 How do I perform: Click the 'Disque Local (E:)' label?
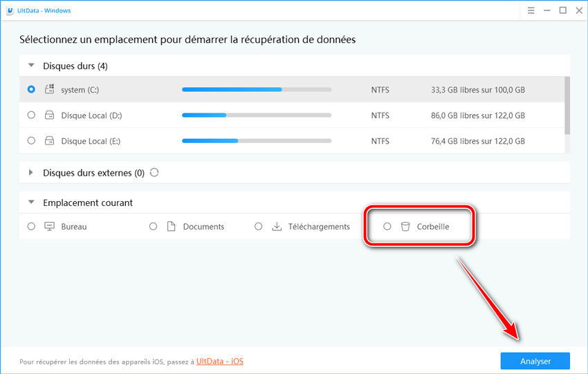click(x=91, y=141)
